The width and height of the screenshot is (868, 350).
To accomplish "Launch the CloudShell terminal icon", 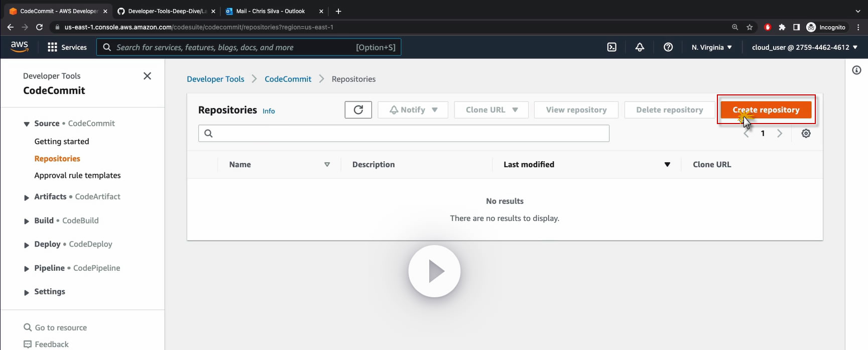I will (x=611, y=47).
